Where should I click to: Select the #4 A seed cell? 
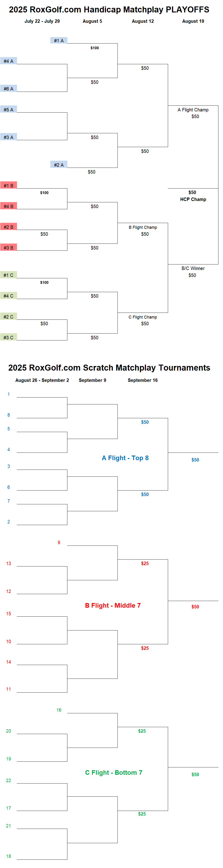point(9,61)
